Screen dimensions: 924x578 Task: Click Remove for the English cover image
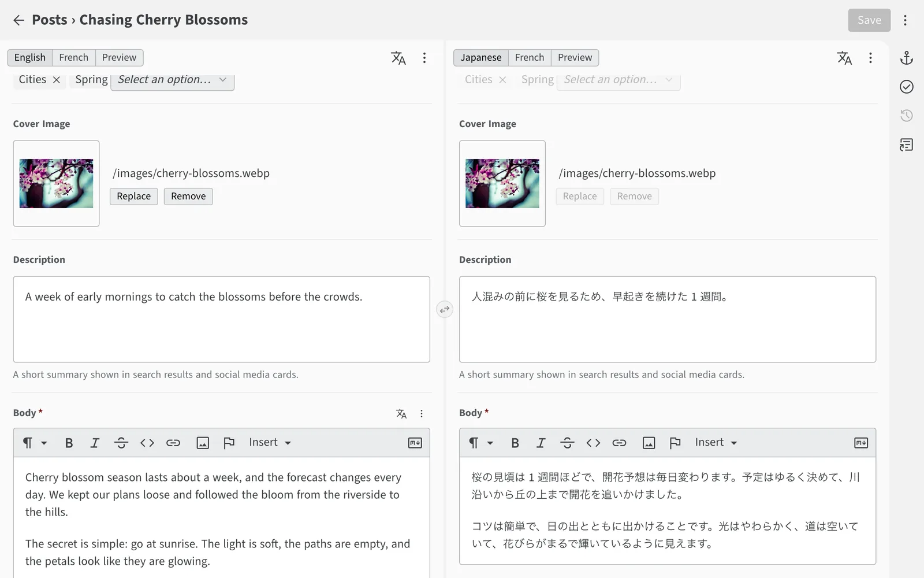point(188,197)
